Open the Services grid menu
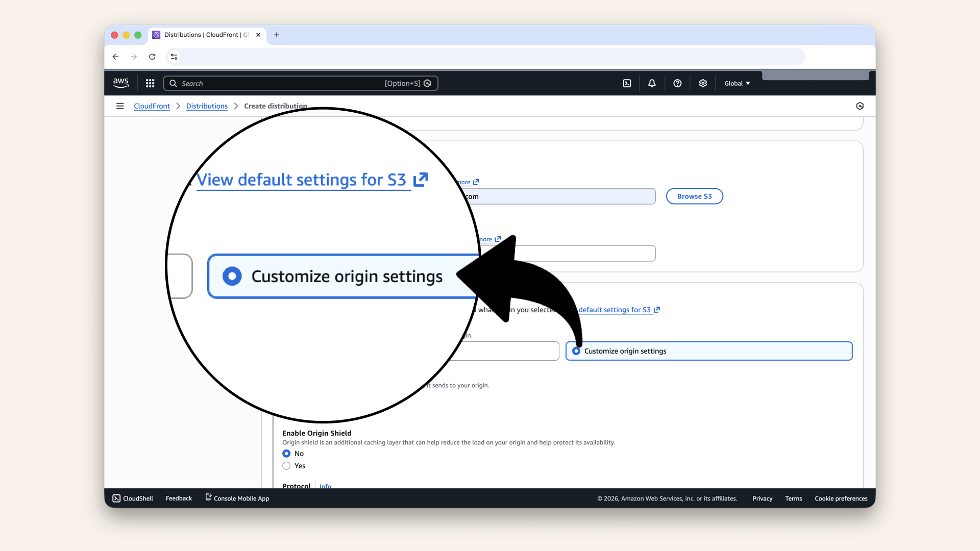 point(150,83)
